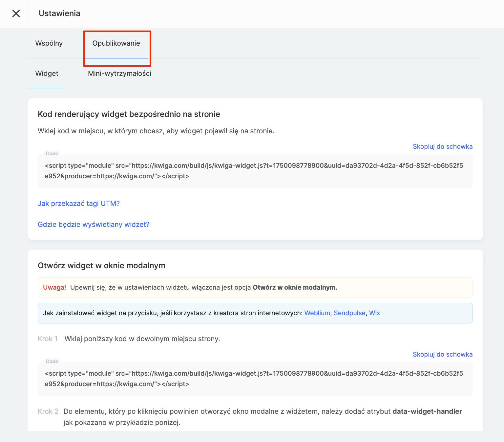Open the Sendpulse installation guide link

pos(349,313)
